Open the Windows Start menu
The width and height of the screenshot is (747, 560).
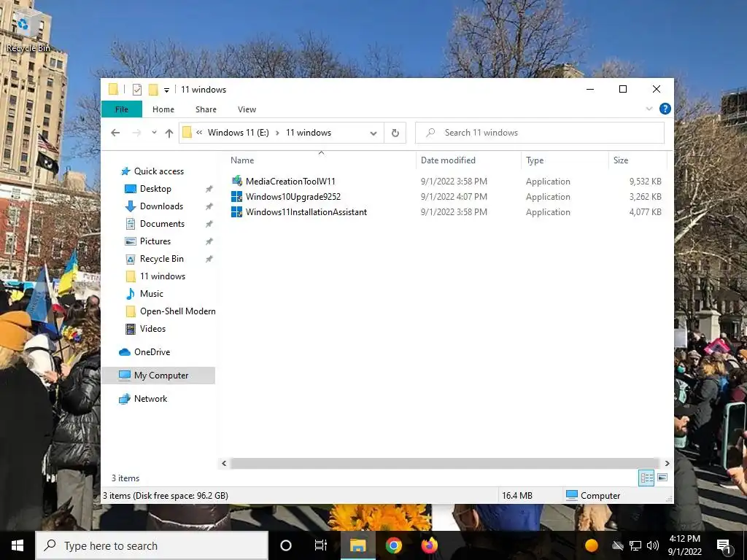[x=18, y=545]
